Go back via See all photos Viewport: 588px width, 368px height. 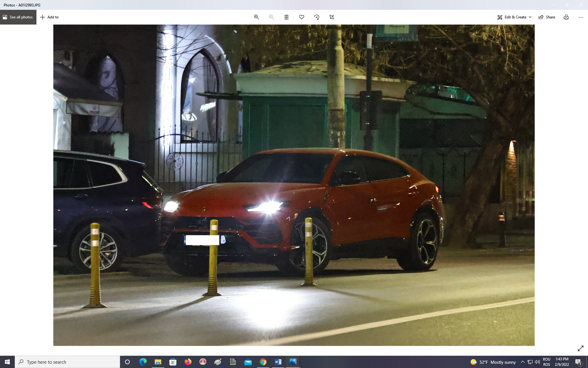[18, 17]
